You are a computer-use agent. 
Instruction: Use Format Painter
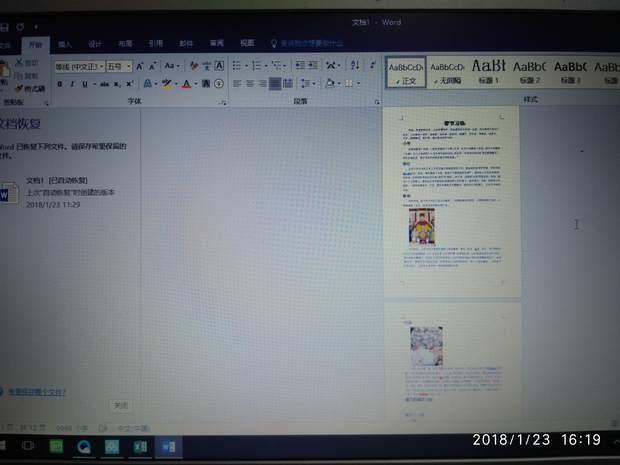(30, 89)
